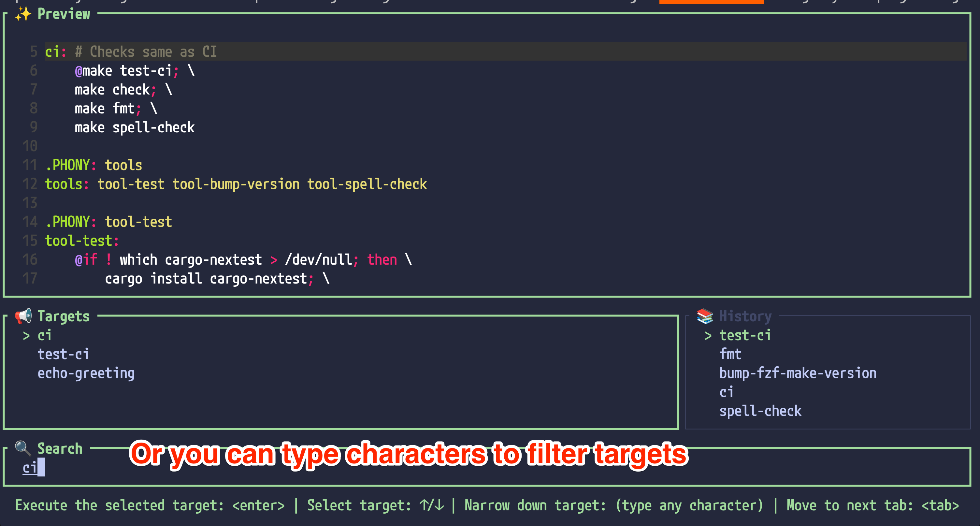Click the selection arrow beside test-ci history
Viewport: 980px width, 526px height.
[708, 336]
